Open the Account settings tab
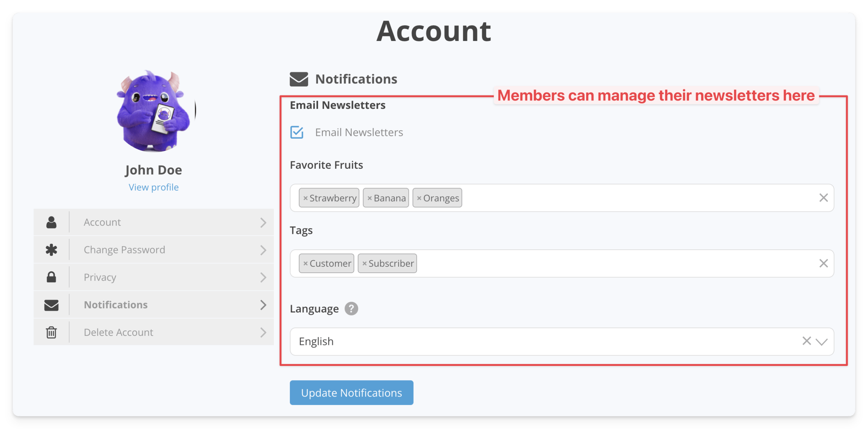The width and height of the screenshot is (868, 429). 154,222
